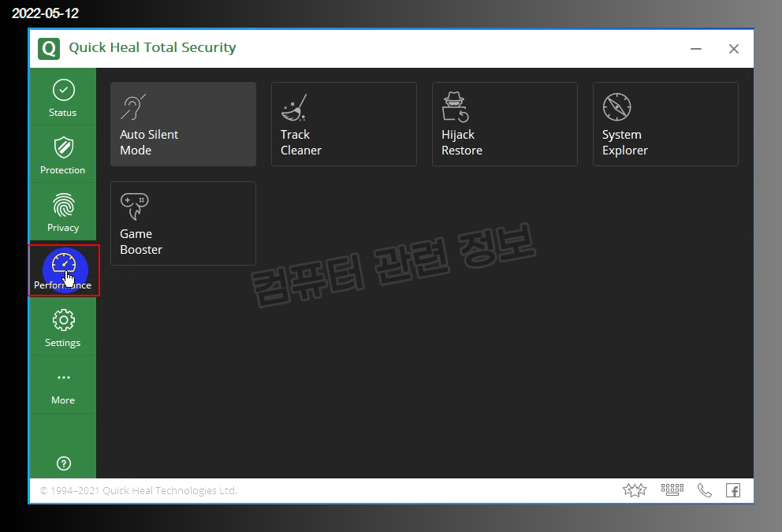Screen dimensions: 782x532
Task: Open the Game Booster tile
Action: 183,223
